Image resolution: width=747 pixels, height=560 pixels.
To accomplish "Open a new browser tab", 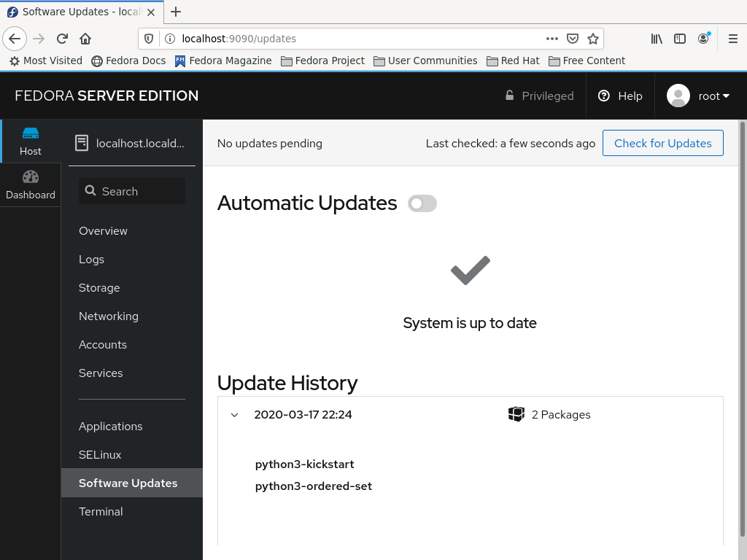I will click(176, 12).
